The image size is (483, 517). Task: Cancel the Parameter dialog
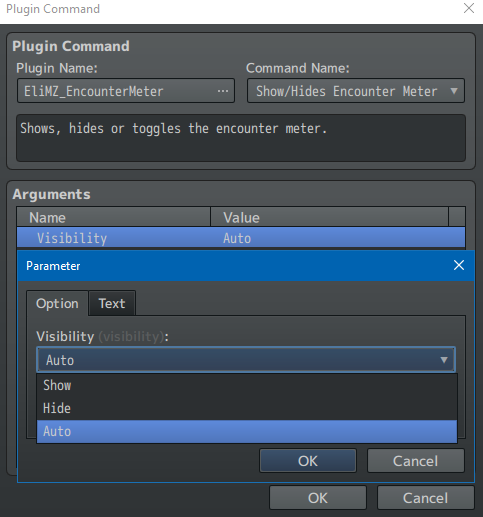416,461
